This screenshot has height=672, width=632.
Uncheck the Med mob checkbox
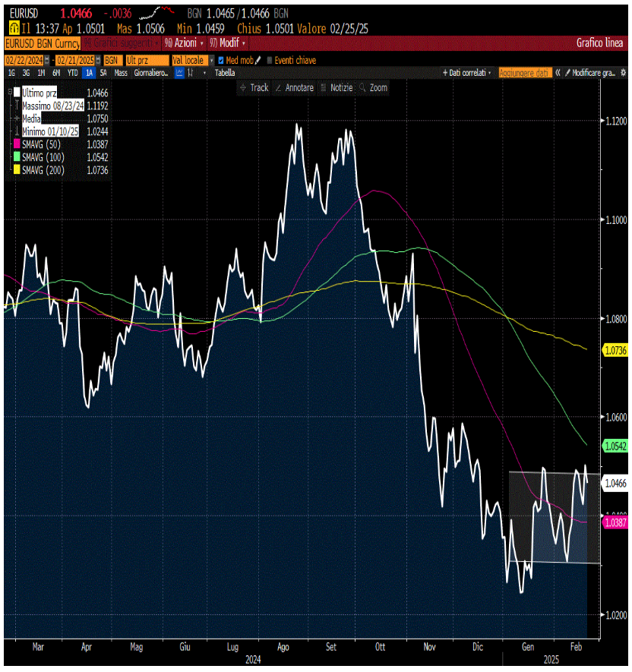(x=221, y=61)
